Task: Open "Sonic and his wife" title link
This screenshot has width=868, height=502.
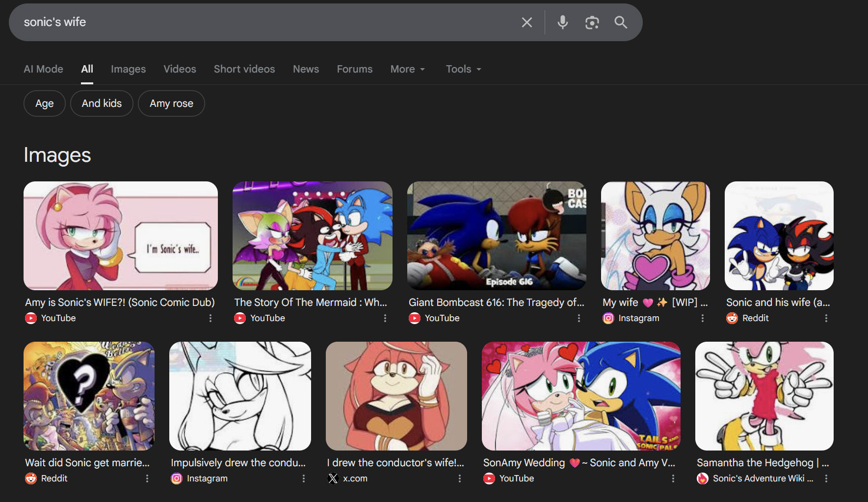Action: tap(778, 302)
